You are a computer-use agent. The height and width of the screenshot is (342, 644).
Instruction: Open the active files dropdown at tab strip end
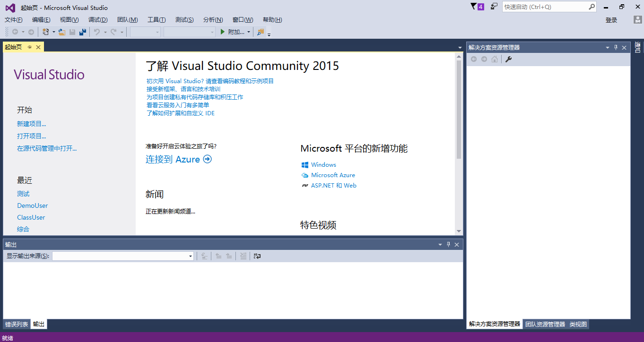(x=460, y=48)
